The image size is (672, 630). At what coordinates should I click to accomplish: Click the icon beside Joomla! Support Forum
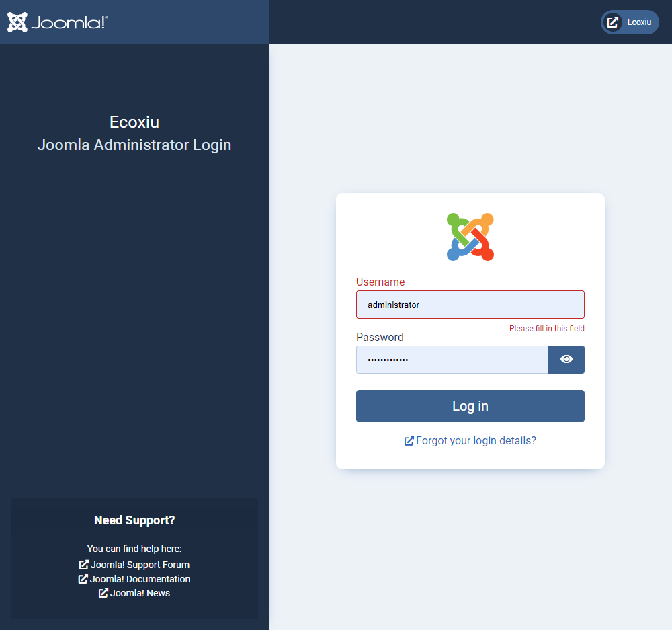[x=84, y=565]
